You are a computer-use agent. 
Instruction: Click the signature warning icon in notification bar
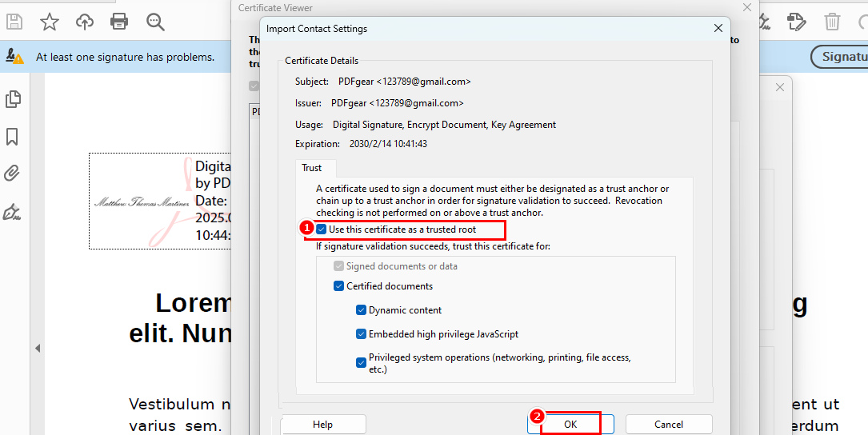pos(14,56)
